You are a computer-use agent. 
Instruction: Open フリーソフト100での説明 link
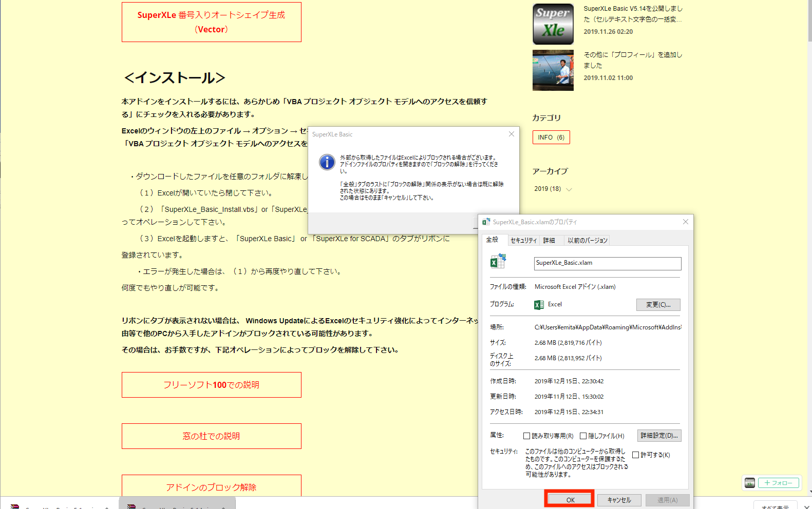(x=211, y=385)
